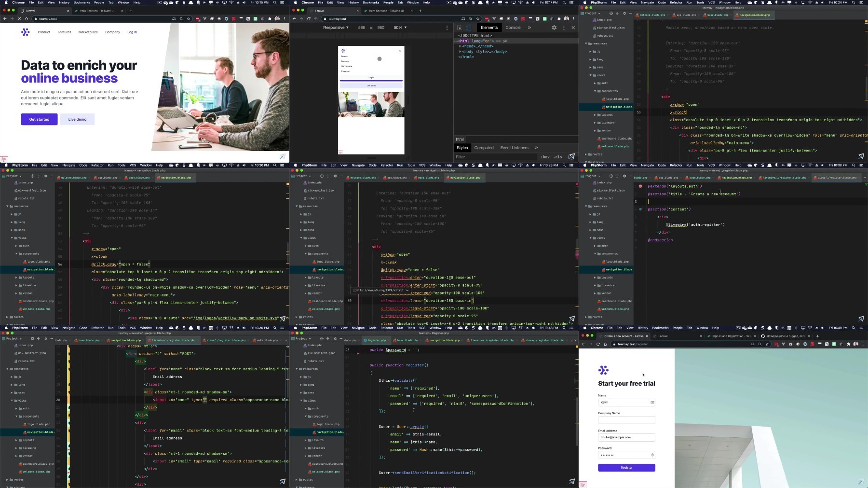
Task: Focus the Styles Filter input in DevTools
Action: coord(496,157)
